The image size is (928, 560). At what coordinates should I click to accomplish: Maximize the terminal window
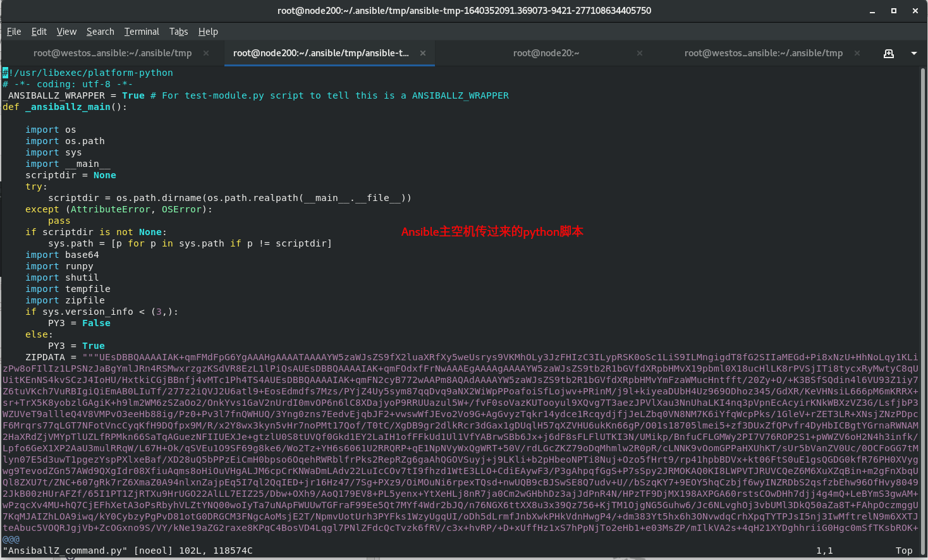click(x=894, y=11)
